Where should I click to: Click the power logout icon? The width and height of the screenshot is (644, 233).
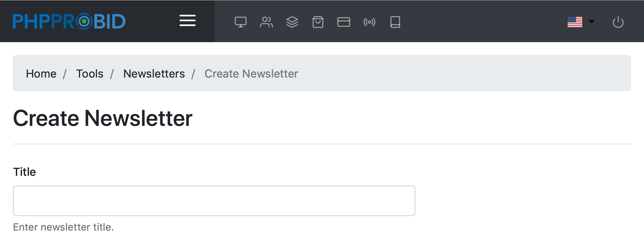coord(618,22)
